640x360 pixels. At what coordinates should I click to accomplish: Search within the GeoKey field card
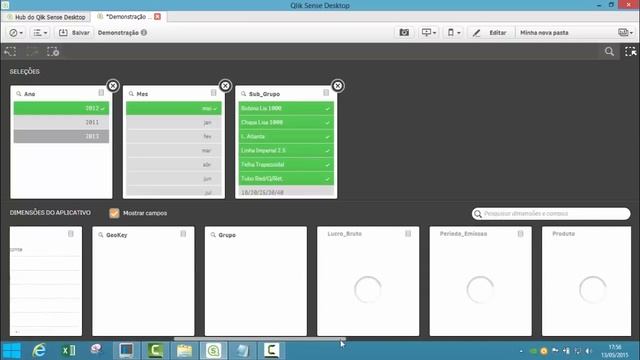coord(101,235)
